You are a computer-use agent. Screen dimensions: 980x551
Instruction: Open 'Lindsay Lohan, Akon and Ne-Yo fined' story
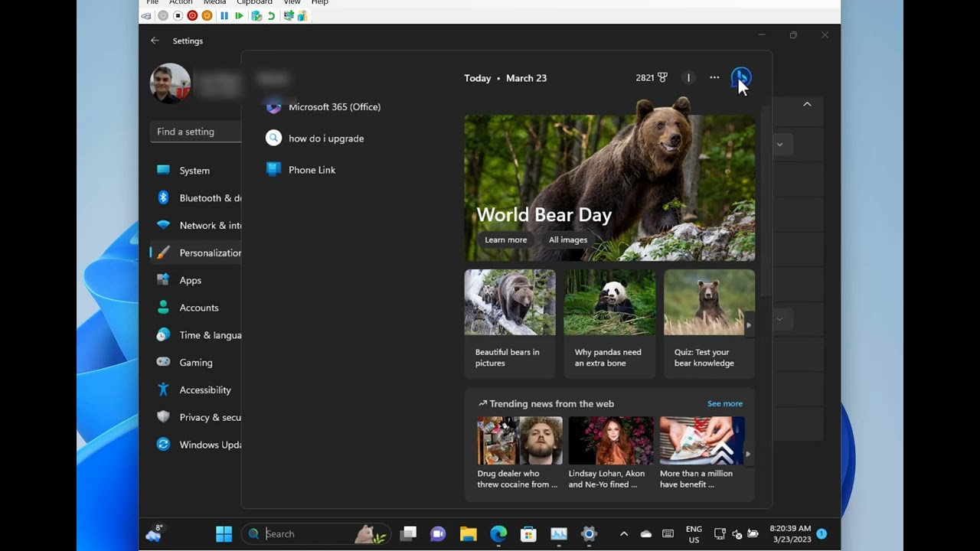pyautogui.click(x=611, y=453)
